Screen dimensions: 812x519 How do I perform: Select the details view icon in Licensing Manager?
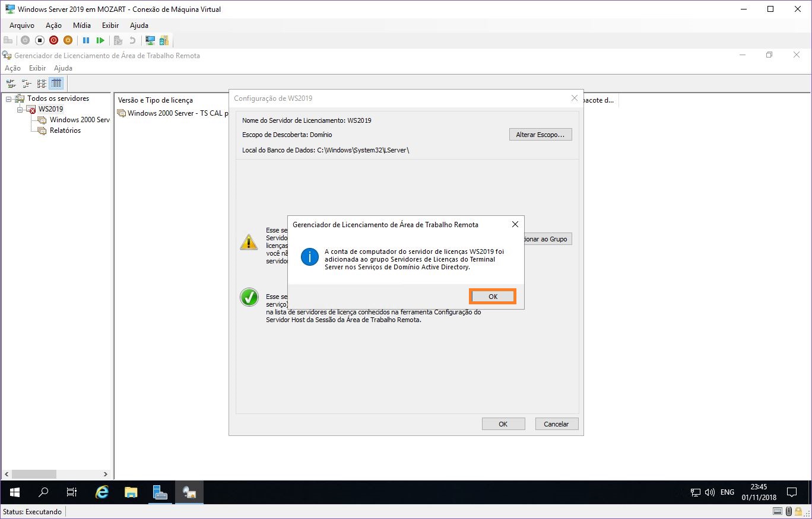click(56, 84)
